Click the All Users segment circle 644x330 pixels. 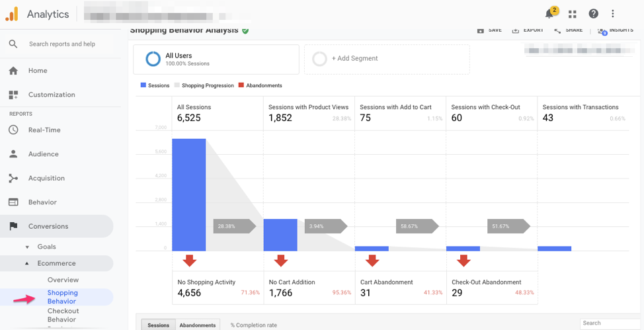tap(153, 59)
